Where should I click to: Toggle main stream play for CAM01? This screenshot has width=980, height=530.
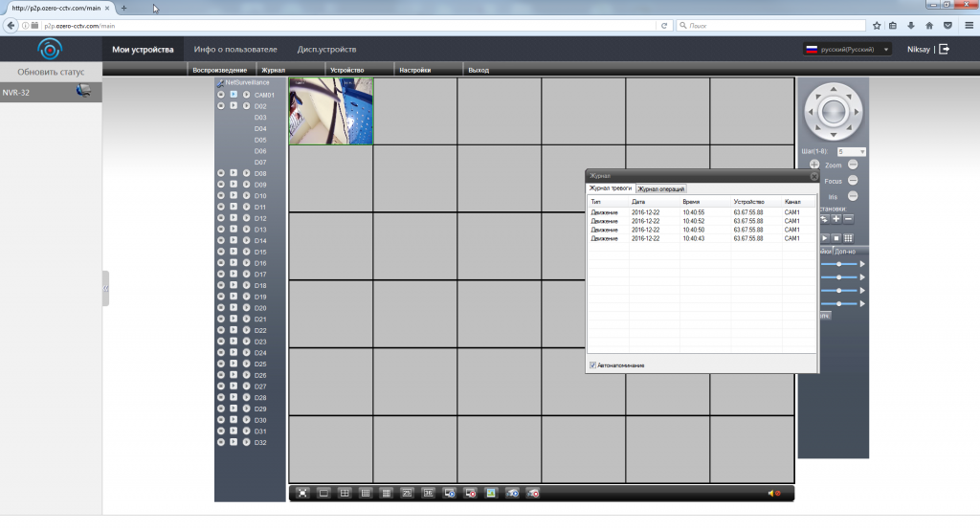(x=234, y=95)
